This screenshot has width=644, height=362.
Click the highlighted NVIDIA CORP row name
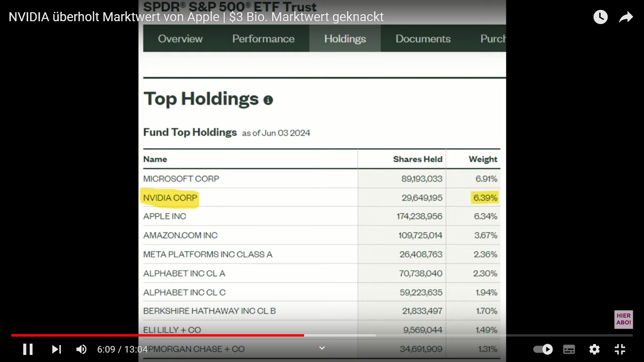pos(170,198)
